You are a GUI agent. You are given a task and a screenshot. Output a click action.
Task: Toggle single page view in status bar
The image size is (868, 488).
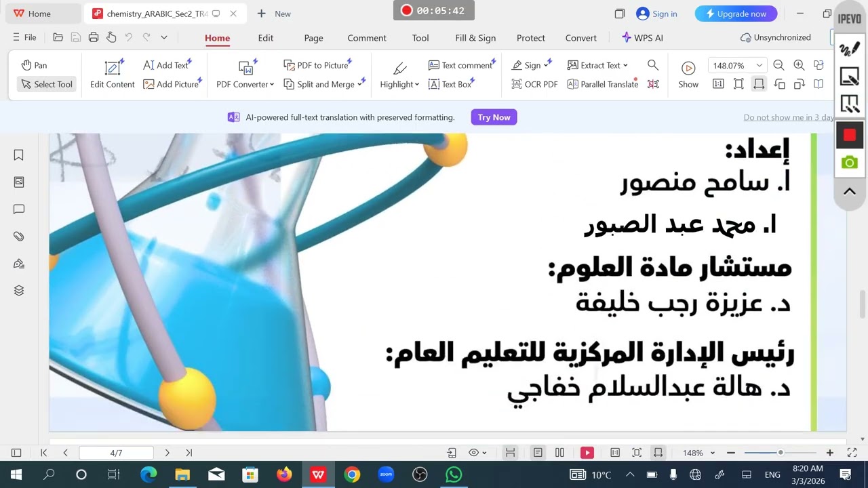click(x=538, y=453)
